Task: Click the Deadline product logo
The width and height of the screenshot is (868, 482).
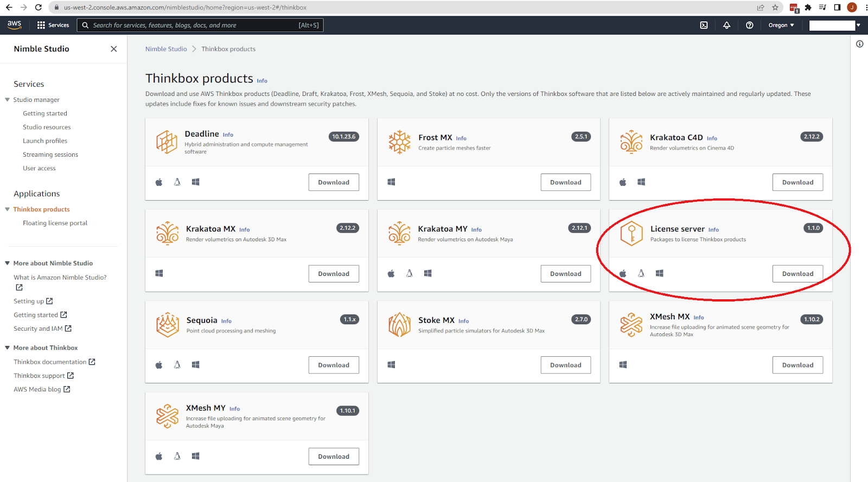Action: coord(167,142)
